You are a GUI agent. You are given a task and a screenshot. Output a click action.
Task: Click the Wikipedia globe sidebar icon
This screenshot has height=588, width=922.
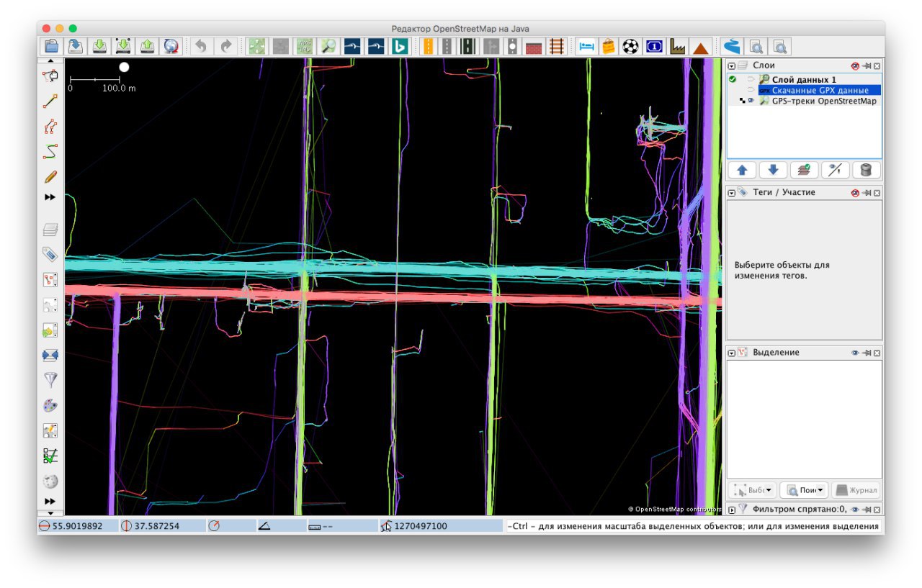(x=50, y=481)
